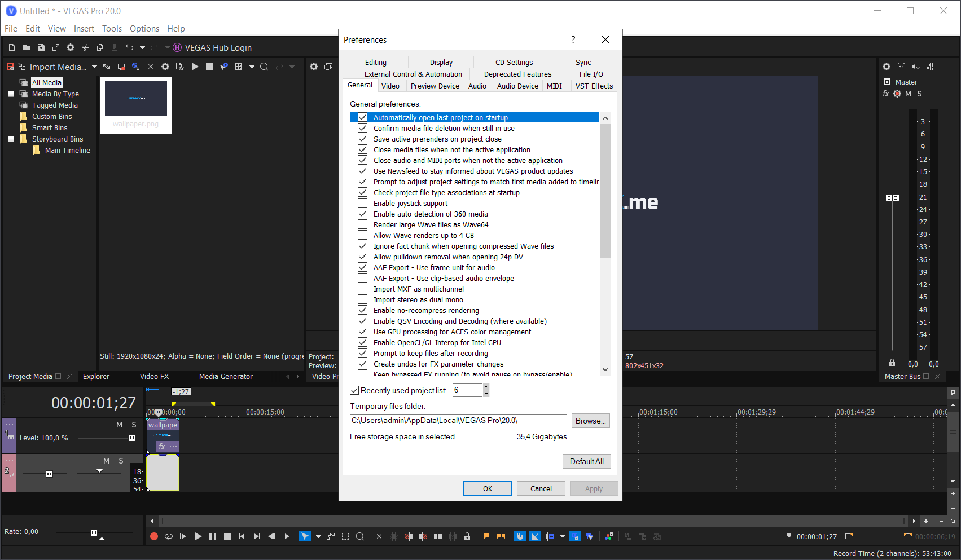The height and width of the screenshot is (560, 961).
Task: Open the Options menu
Action: pos(144,29)
